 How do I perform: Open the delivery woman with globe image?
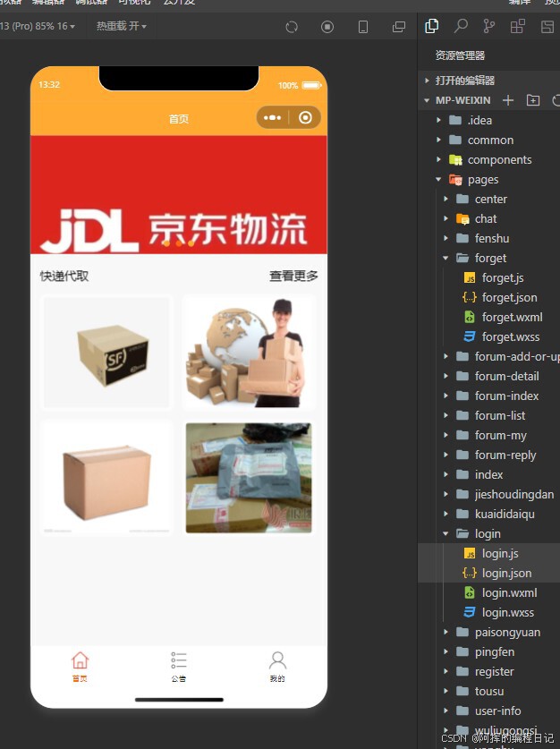point(249,353)
